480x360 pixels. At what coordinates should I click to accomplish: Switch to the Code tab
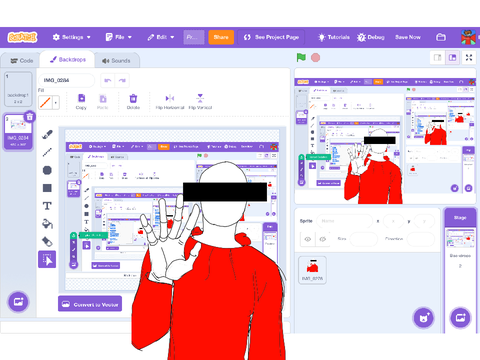click(22, 61)
